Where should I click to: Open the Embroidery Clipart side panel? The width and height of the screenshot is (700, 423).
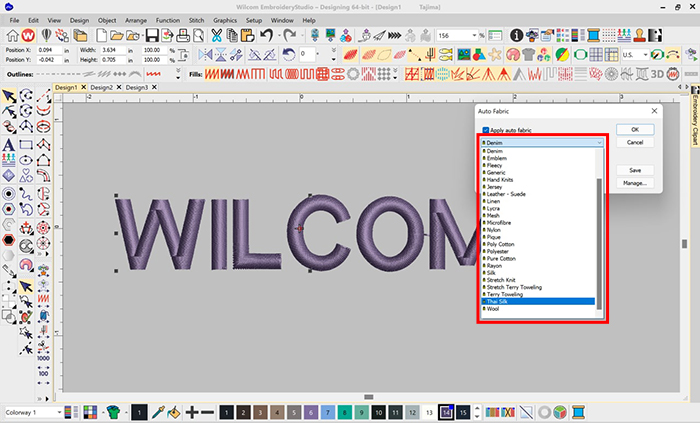click(695, 116)
